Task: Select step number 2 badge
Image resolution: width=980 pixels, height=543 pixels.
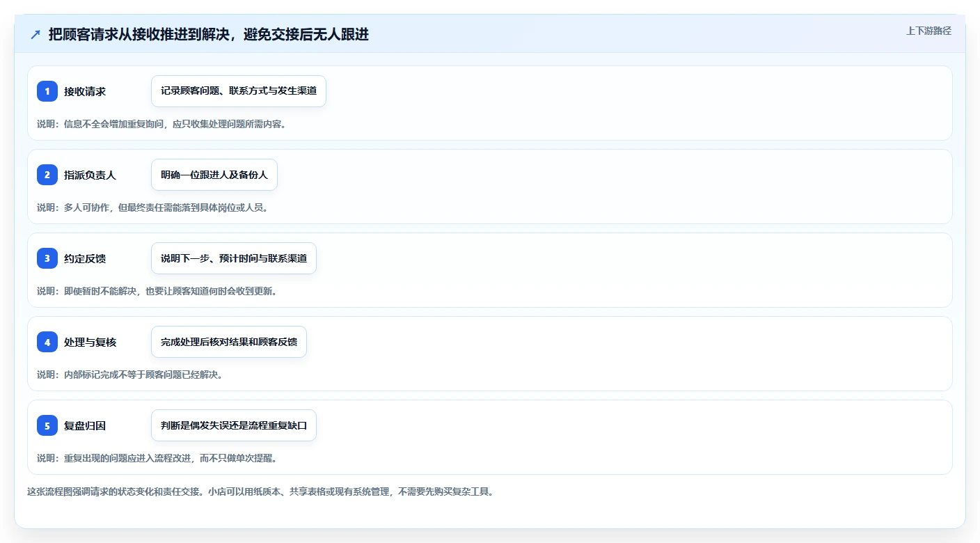Action: coord(47,175)
